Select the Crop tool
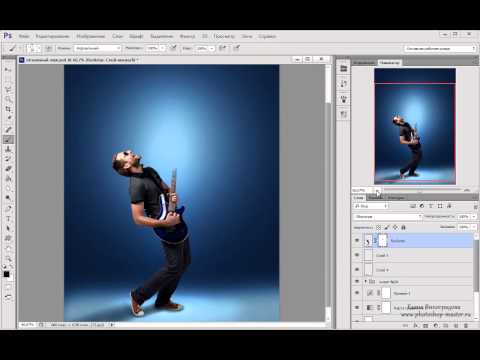This screenshot has height=360, width=480. (x=8, y=109)
